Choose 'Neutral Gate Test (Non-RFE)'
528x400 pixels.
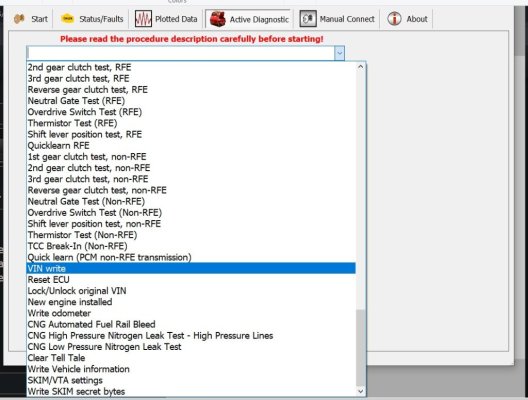click(x=191, y=201)
